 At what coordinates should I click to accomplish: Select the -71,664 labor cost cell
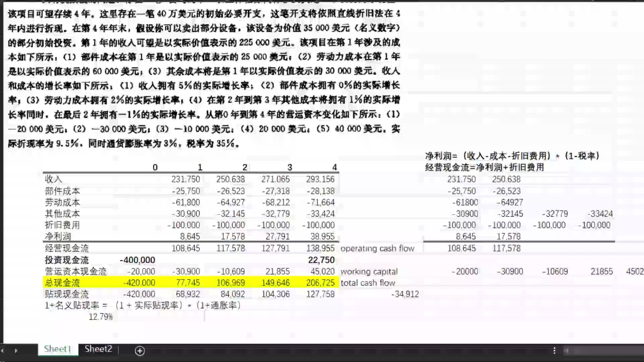[x=320, y=202]
